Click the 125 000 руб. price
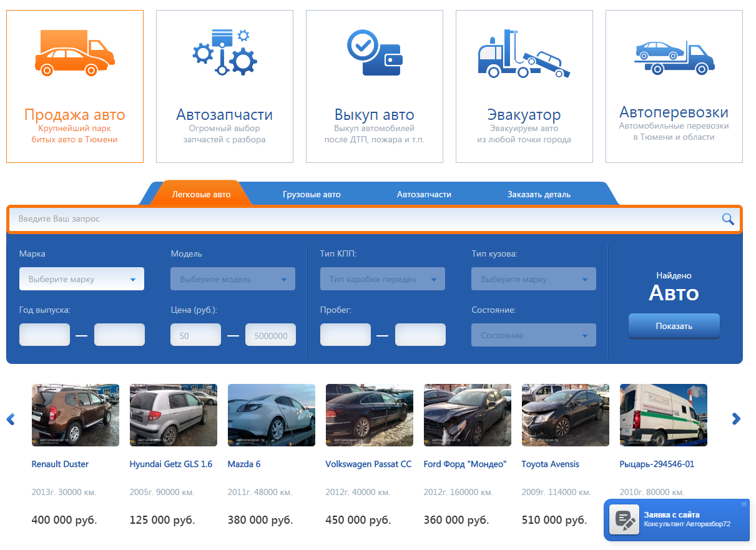 [162, 519]
